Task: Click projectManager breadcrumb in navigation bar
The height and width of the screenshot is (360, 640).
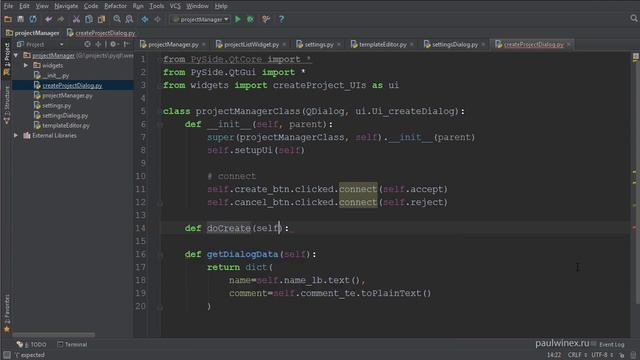Action: tap(33, 33)
